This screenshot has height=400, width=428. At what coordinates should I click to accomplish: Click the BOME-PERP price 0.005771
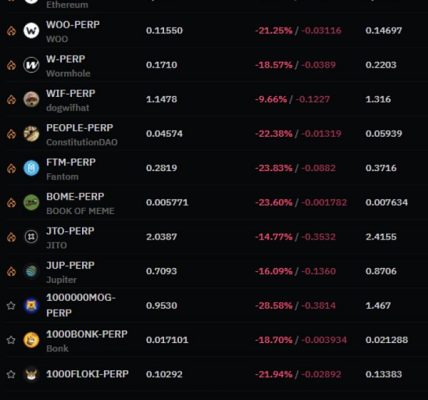tap(167, 202)
